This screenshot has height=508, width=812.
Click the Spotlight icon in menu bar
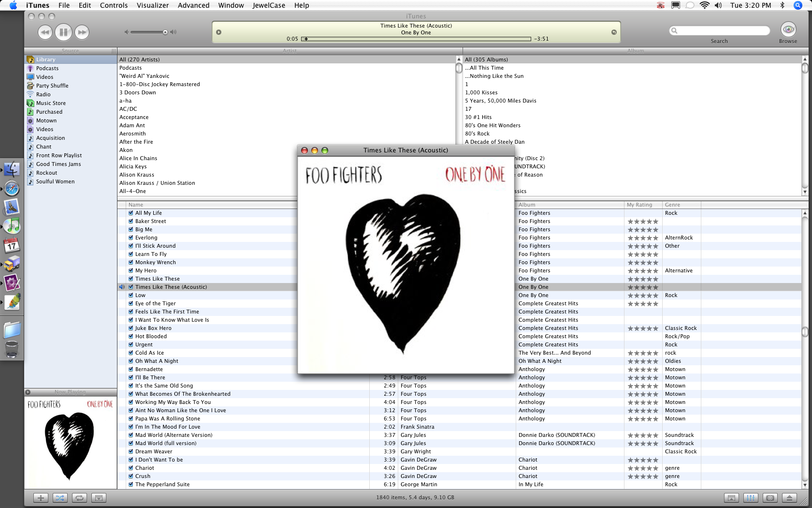[798, 5]
